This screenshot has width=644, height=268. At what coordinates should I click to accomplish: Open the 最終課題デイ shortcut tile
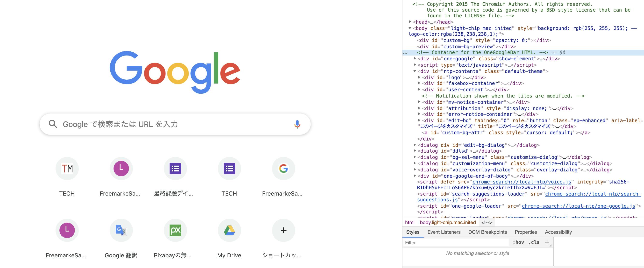pyautogui.click(x=175, y=169)
